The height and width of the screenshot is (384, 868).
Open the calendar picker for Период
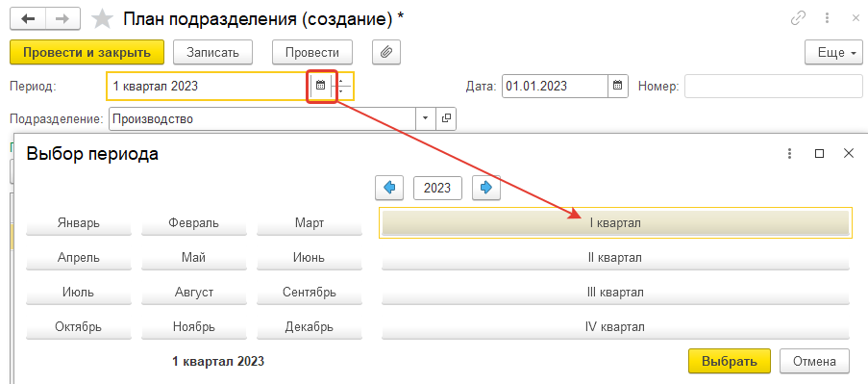point(320,86)
